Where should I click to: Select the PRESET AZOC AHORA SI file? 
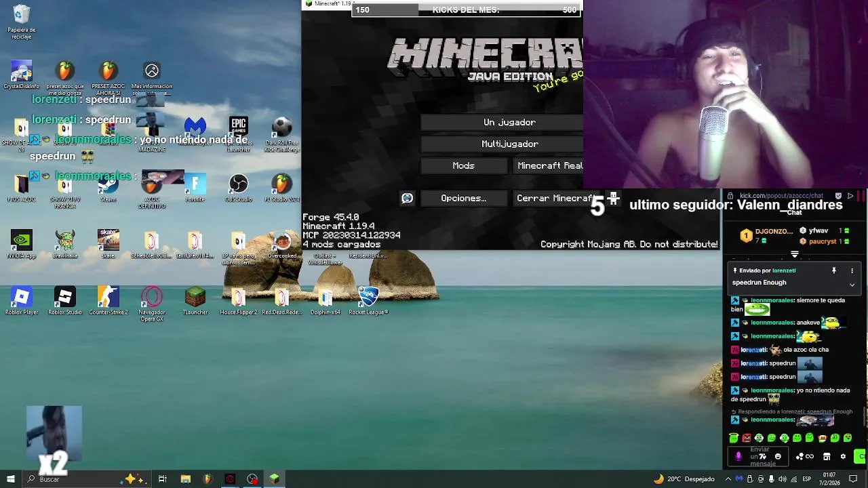[x=108, y=78]
